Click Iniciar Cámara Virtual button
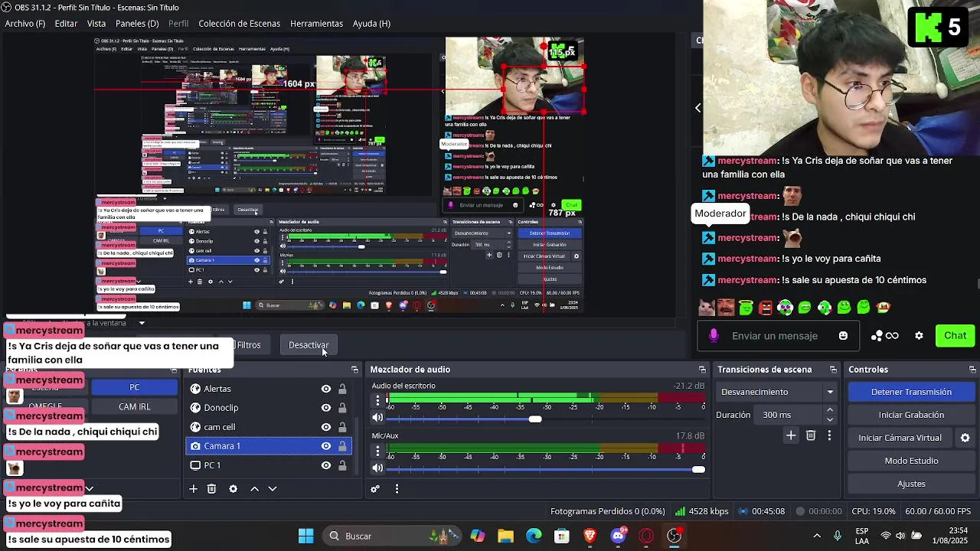This screenshot has height=551, width=980. [x=900, y=438]
